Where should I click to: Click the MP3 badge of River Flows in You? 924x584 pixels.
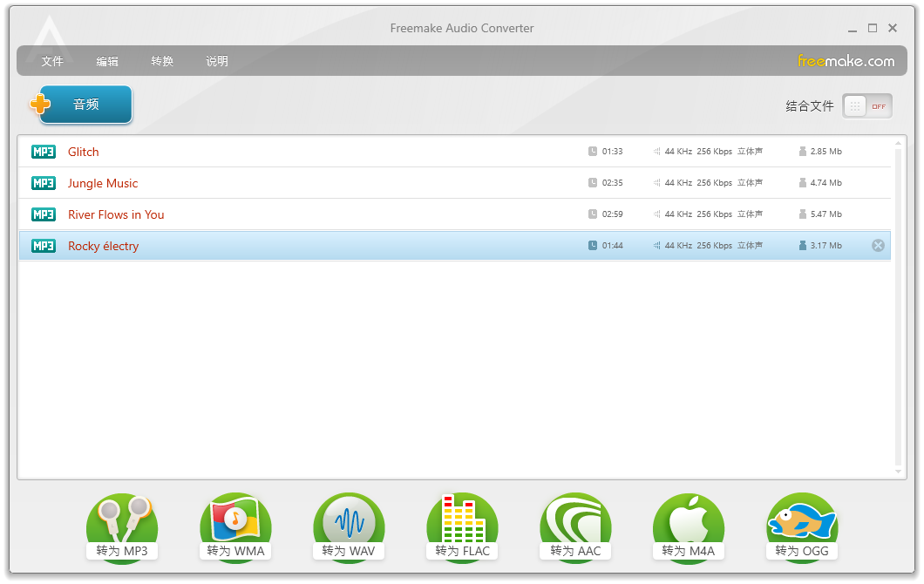pyautogui.click(x=44, y=214)
